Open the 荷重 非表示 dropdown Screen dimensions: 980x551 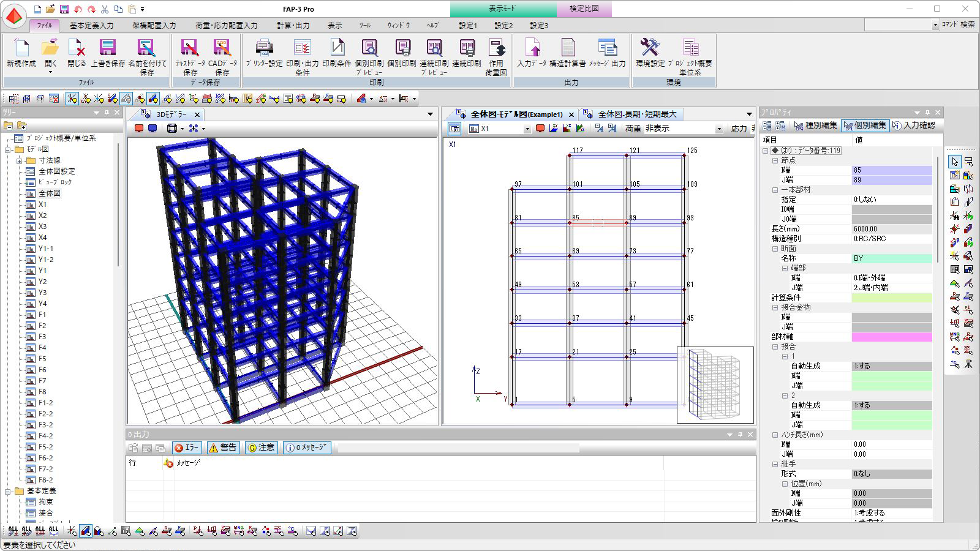(718, 129)
